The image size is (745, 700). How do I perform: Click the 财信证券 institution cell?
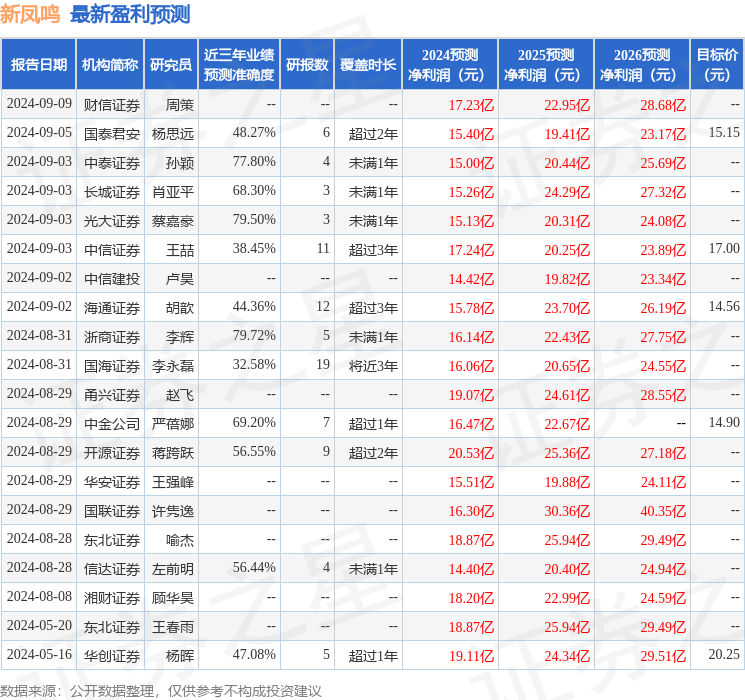click(112, 105)
